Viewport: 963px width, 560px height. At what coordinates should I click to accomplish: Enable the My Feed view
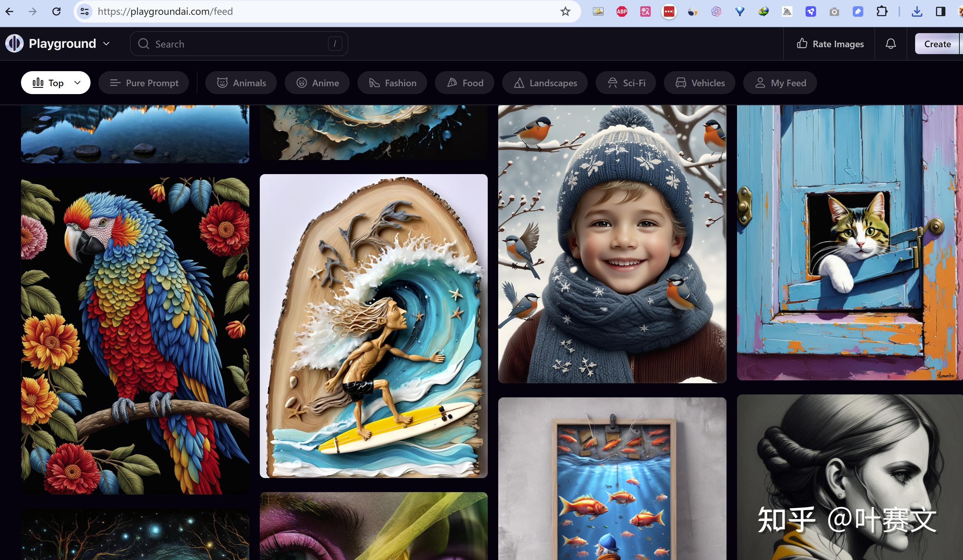coord(780,83)
